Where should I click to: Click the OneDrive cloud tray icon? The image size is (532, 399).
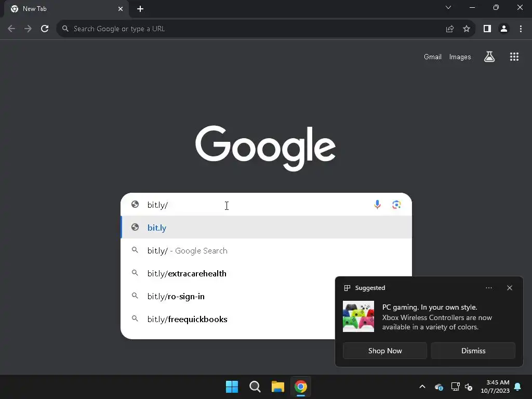tap(438, 387)
